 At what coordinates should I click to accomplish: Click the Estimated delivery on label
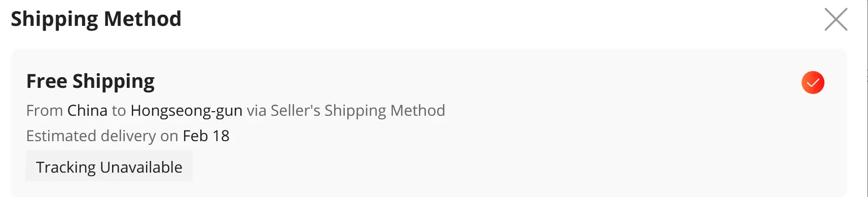tap(102, 136)
